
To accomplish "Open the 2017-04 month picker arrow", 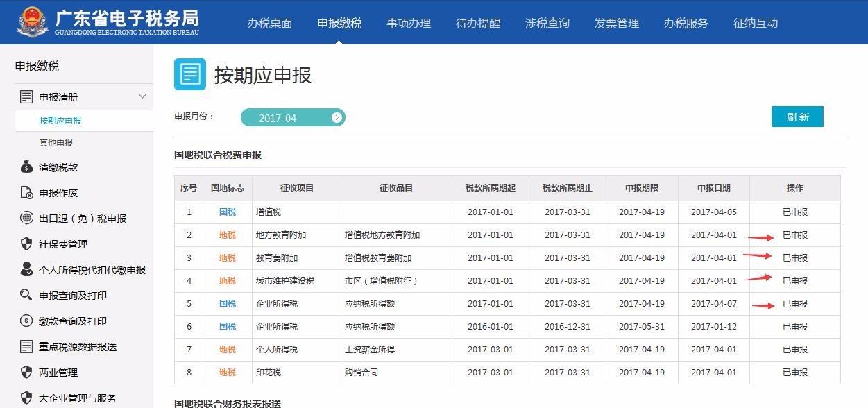I will pos(338,117).
